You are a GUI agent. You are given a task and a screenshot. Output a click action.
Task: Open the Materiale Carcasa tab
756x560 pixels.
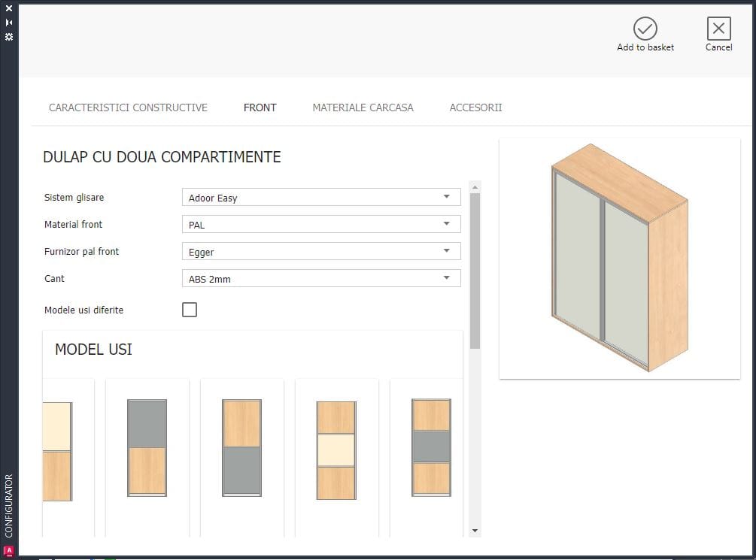(363, 107)
